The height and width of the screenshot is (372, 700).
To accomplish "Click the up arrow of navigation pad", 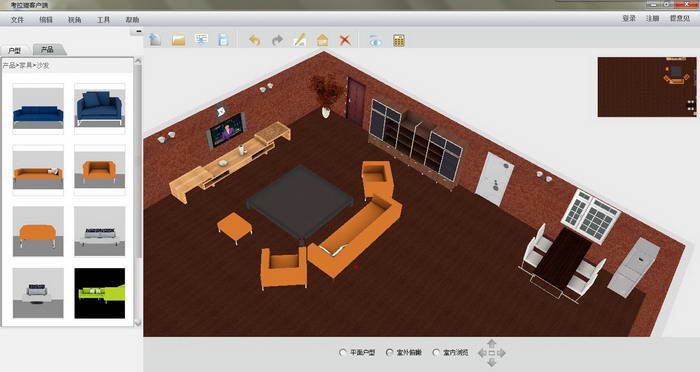I will point(492,343).
